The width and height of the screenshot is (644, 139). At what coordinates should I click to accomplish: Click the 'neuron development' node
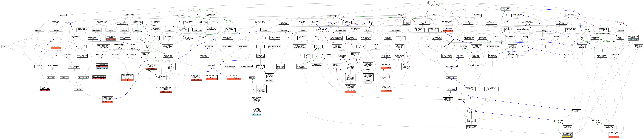(452, 77)
